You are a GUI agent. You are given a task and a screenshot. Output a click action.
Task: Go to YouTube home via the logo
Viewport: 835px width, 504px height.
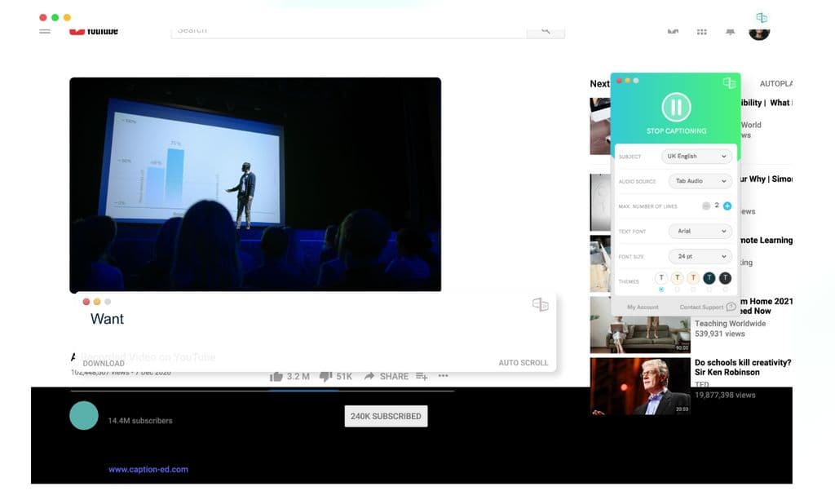tap(94, 31)
